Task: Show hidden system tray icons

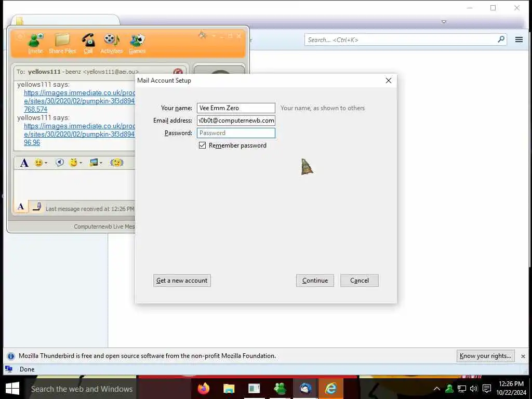Action: pos(436,389)
